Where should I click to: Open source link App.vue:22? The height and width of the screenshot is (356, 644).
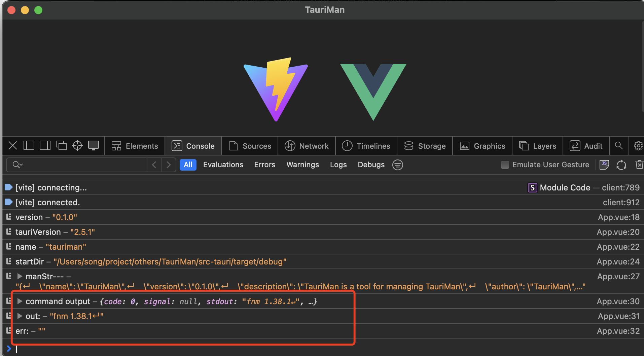coord(618,247)
